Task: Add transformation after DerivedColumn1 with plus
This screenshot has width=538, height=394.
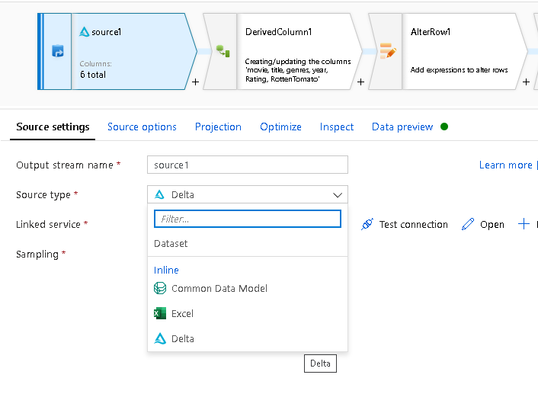Action: pyautogui.click(x=361, y=82)
